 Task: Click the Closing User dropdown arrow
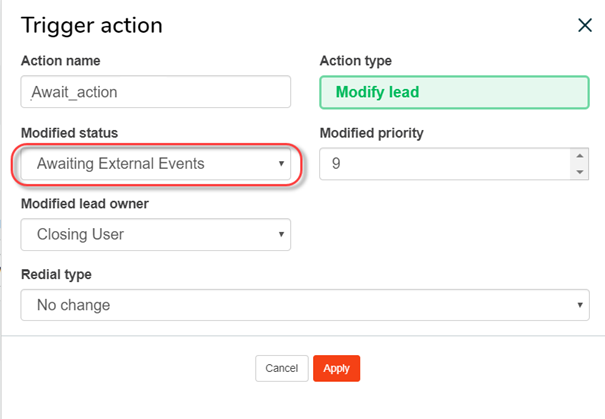[x=281, y=236]
